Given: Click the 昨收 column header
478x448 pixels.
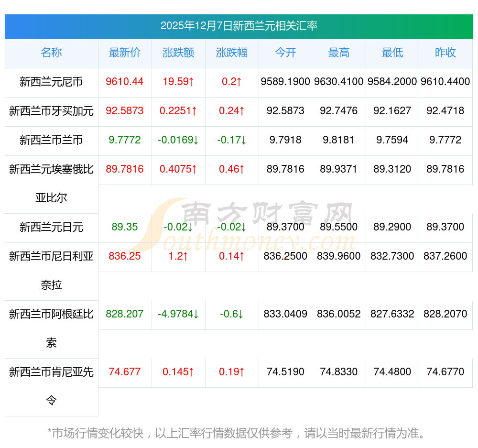Looking at the screenshot, I should (445, 53).
